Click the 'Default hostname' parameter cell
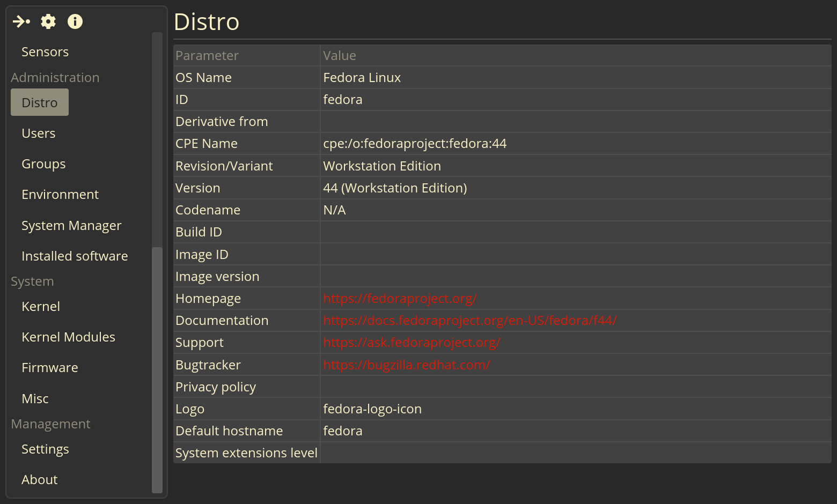The width and height of the screenshot is (837, 504). click(247, 431)
